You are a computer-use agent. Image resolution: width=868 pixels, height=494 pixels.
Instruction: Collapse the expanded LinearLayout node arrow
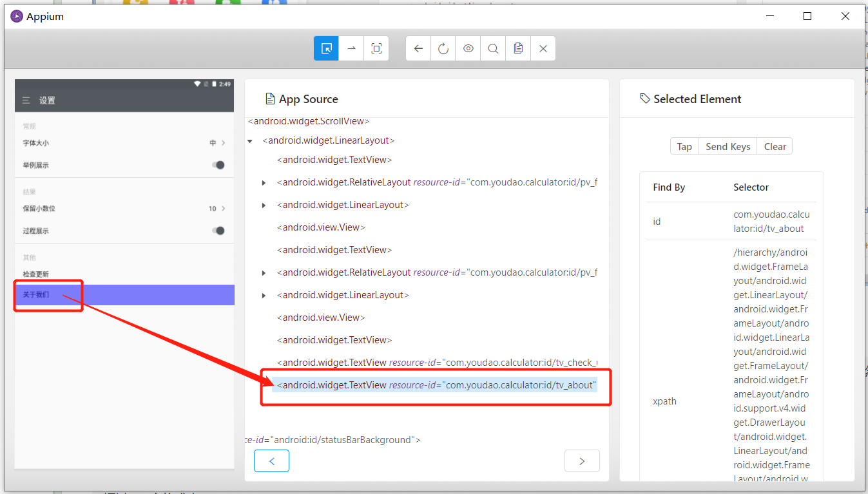(250, 140)
